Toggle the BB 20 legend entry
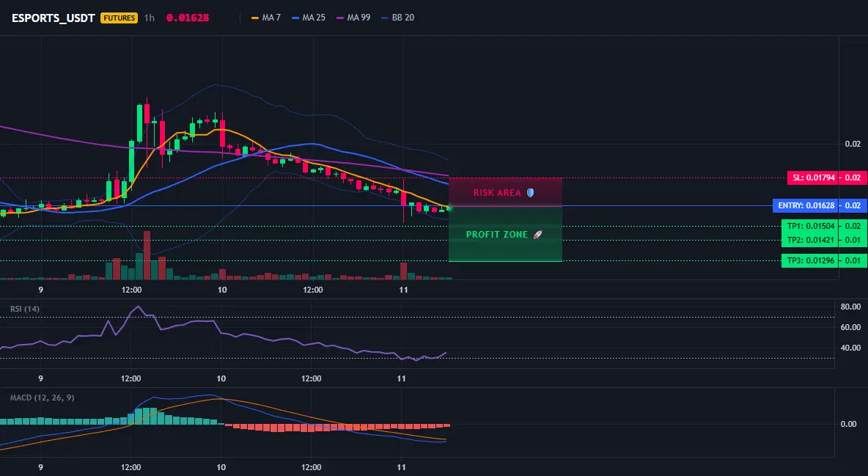 coord(397,18)
